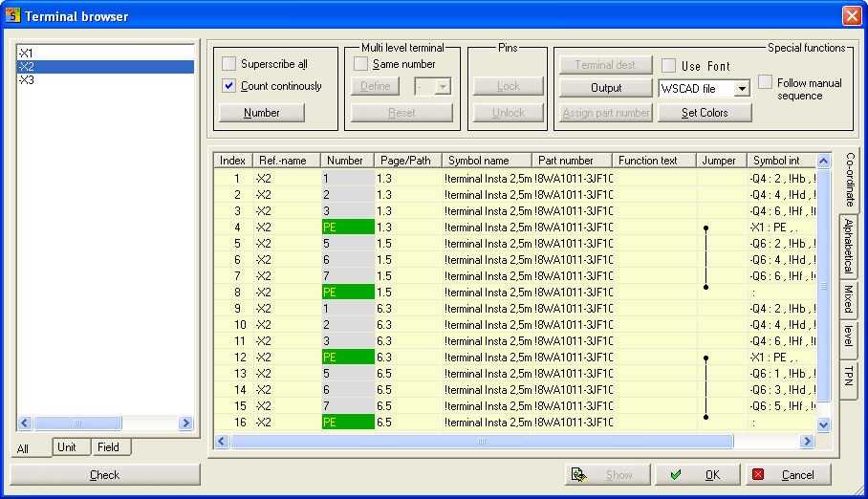This screenshot has height=499, width=868.
Task: Click the Page/Path column header
Action: 408,161
